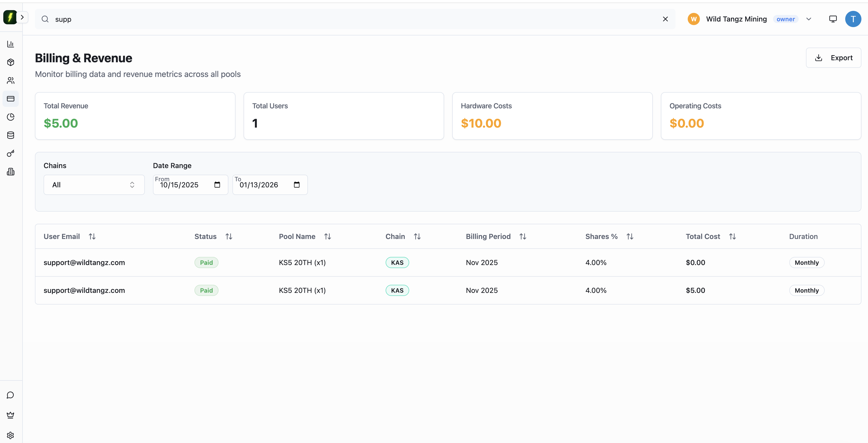Click the Export button
The image size is (868, 443).
coord(833,58)
